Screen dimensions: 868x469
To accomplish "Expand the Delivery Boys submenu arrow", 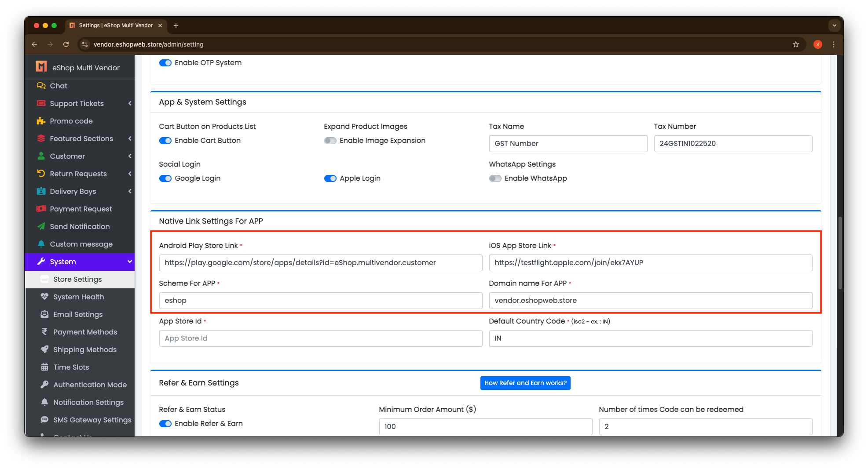I will 130,191.
